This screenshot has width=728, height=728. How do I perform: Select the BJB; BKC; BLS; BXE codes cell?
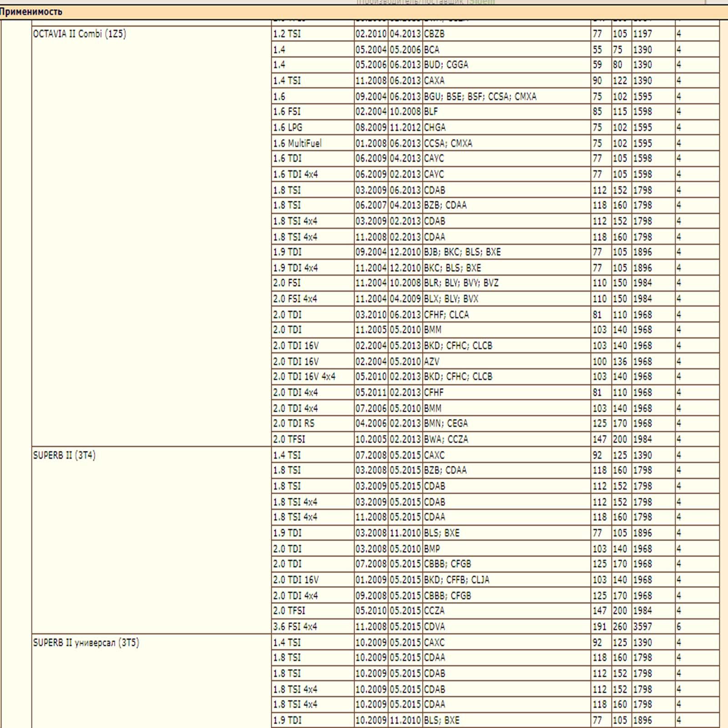click(x=506, y=252)
